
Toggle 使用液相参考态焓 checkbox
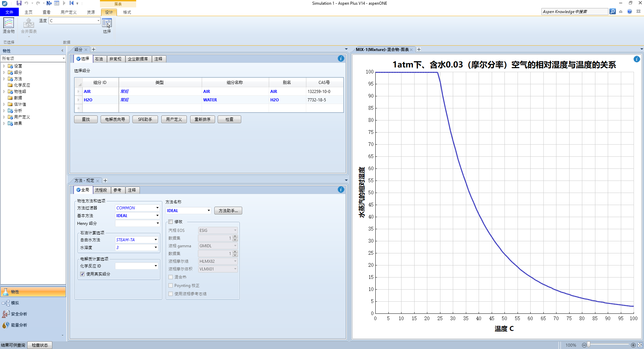tap(170, 294)
